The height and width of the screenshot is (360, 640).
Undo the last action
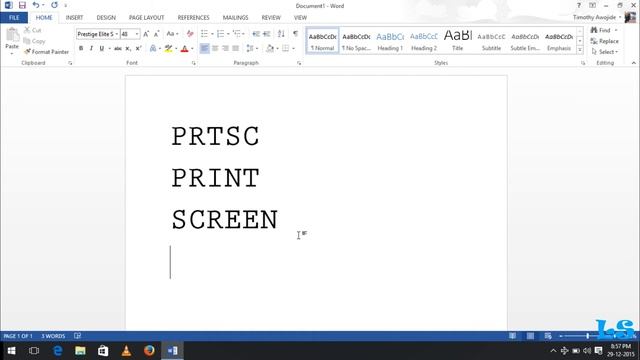36,5
